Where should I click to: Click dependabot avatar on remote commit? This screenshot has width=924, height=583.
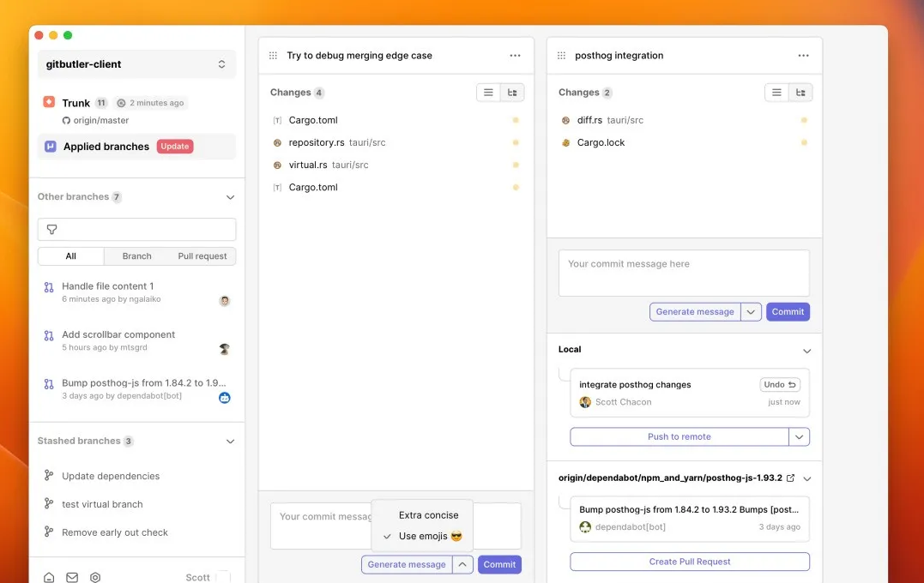[x=585, y=527]
